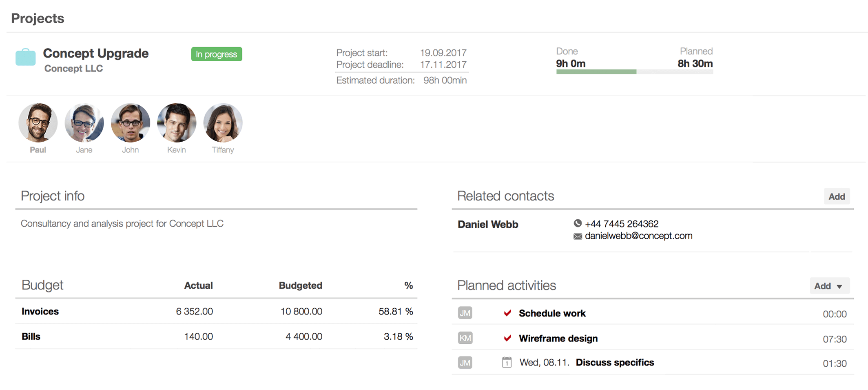Open the danielwebb@concept.com email link
Screen dimensions: 868x390
pyautogui.click(x=638, y=236)
